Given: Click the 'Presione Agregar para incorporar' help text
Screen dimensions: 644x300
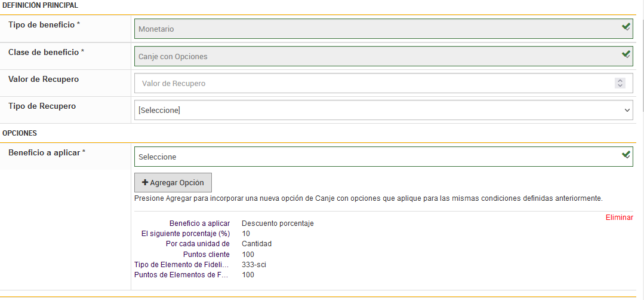Looking at the screenshot, I should point(368,198).
